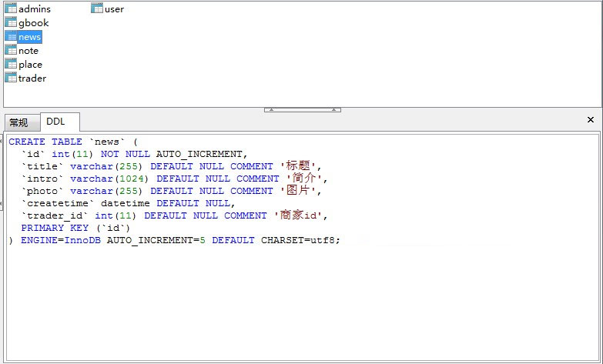This screenshot has width=603, height=364.
Task: Click the gbook table icon
Action: 11,23
